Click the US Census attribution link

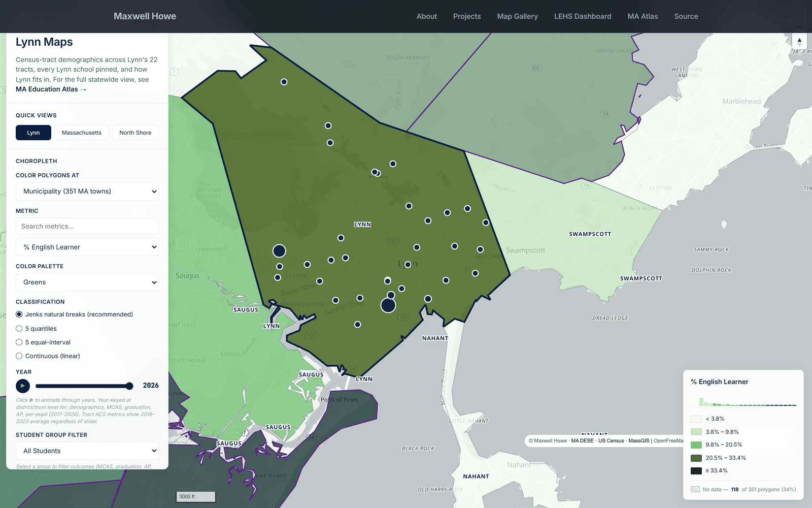click(x=611, y=441)
